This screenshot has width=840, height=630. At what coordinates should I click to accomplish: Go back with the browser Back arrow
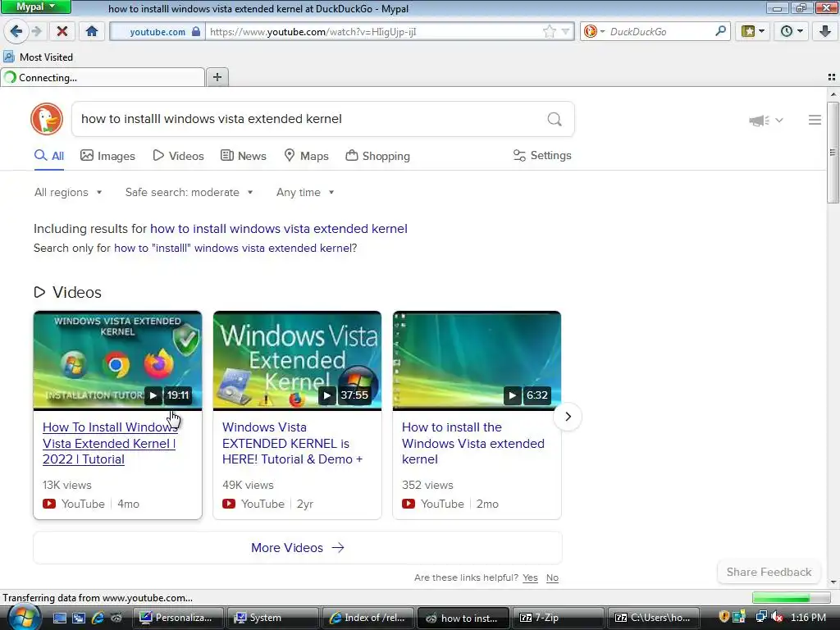click(16, 32)
